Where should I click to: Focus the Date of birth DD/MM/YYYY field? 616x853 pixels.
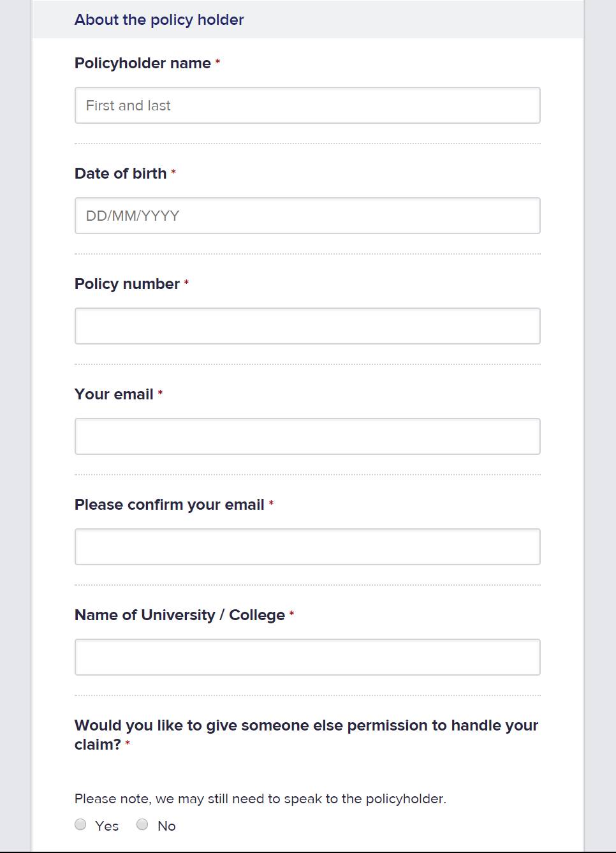point(307,216)
